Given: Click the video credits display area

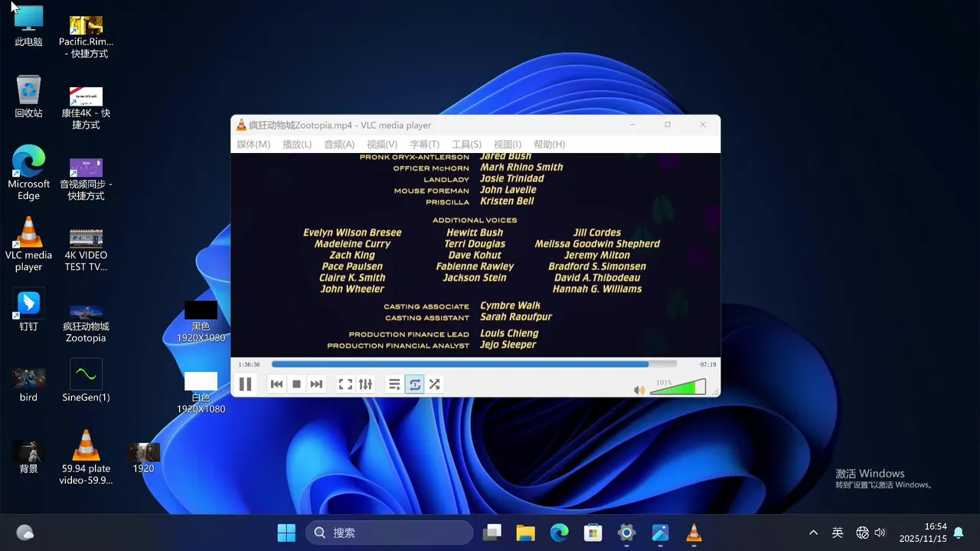Looking at the screenshot, I should tap(475, 254).
